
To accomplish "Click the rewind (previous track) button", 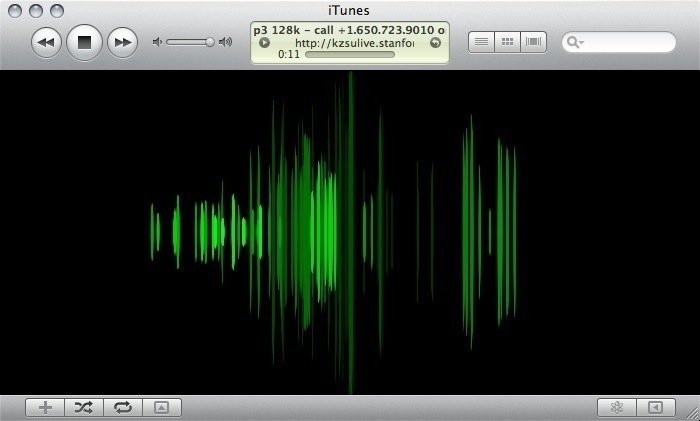I will (x=46, y=42).
